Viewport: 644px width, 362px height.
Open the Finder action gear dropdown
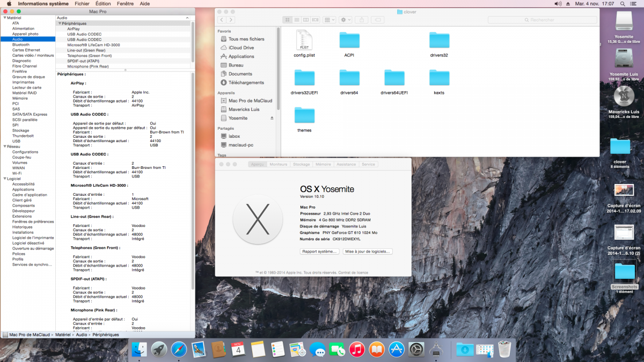click(x=345, y=20)
